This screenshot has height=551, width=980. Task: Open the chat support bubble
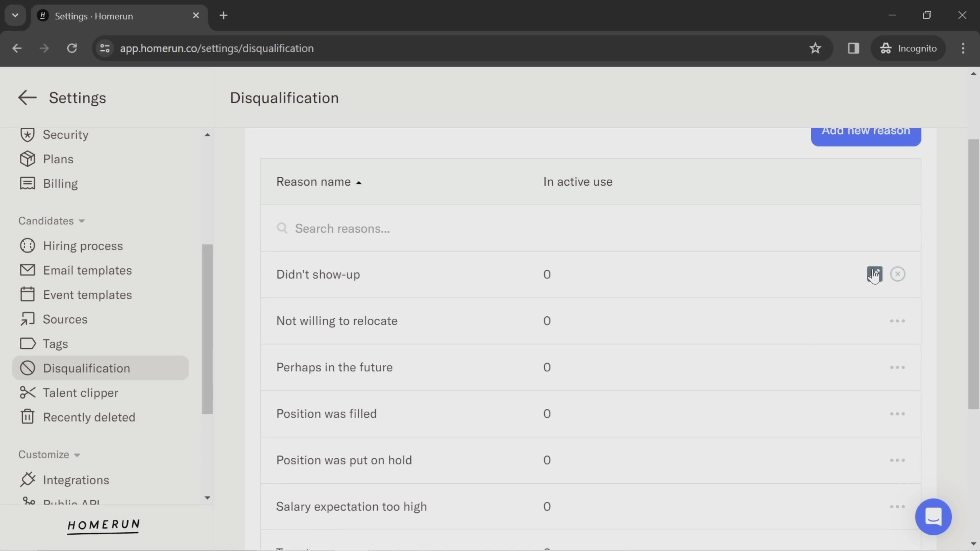(933, 516)
